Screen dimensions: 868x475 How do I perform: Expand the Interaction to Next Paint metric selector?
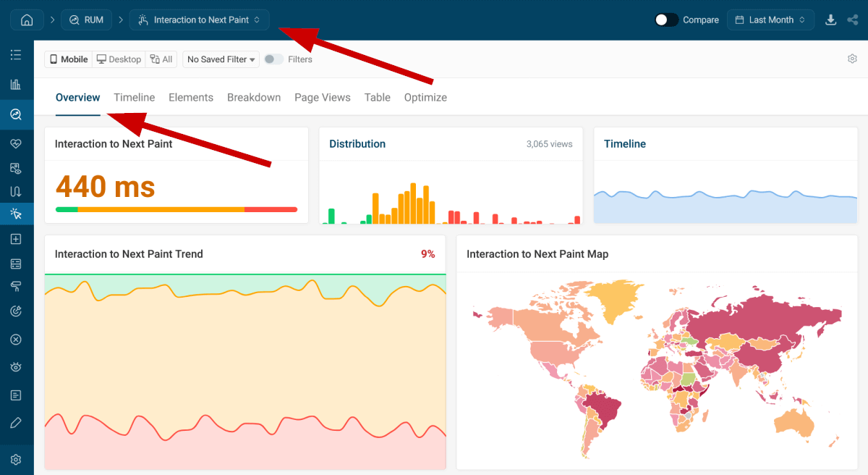coord(199,20)
